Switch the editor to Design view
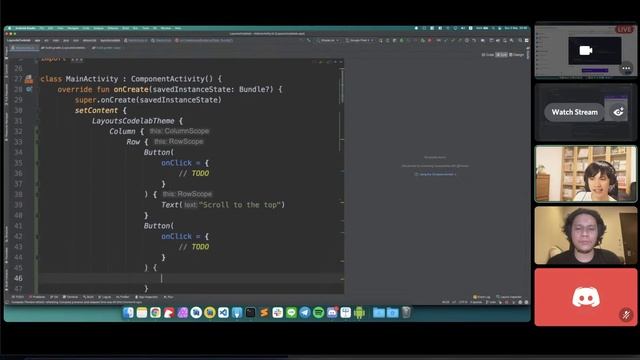Viewport: 640px width, 360px height. 517,54
